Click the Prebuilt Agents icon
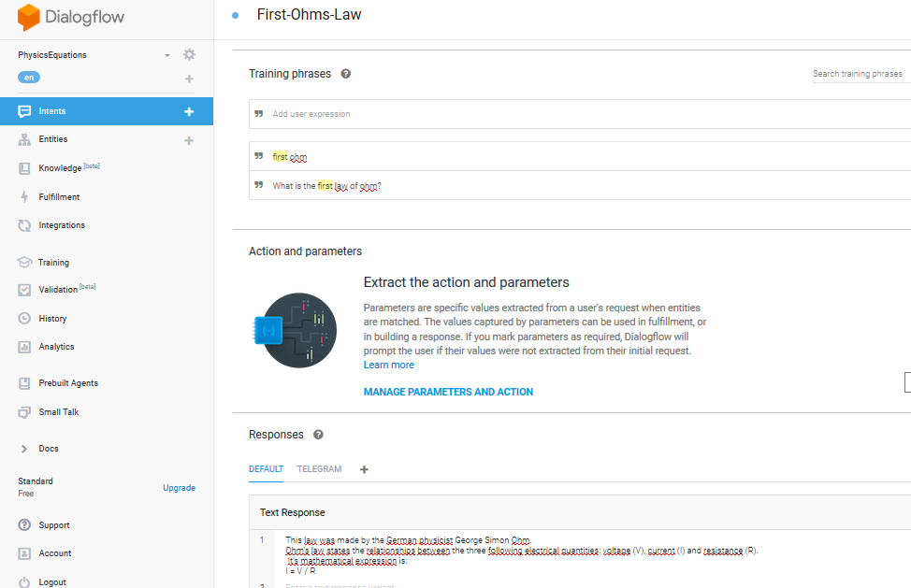This screenshot has width=911, height=588. pos(24,383)
